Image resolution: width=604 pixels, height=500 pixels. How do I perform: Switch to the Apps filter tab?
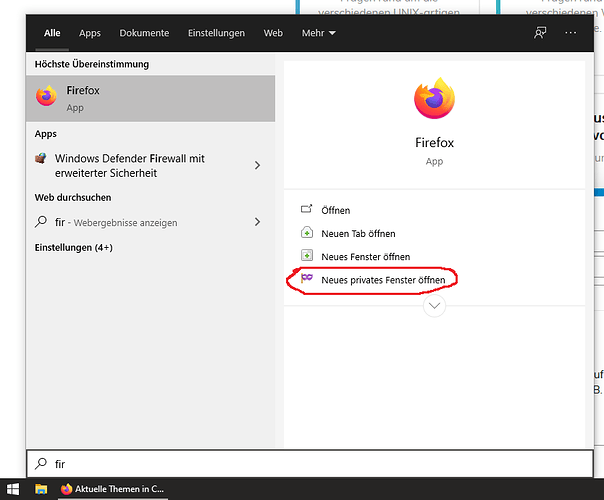point(90,34)
